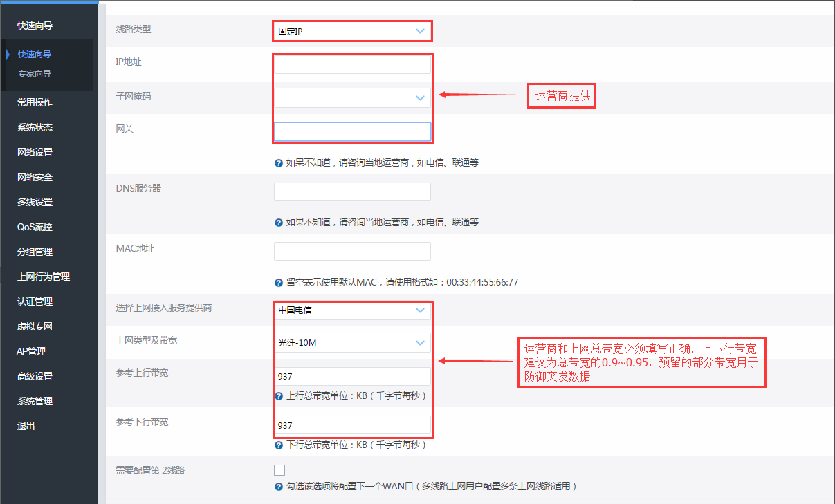Open the QoS流控 sidebar menu
Image resolution: width=835 pixels, height=504 pixels.
pos(35,227)
